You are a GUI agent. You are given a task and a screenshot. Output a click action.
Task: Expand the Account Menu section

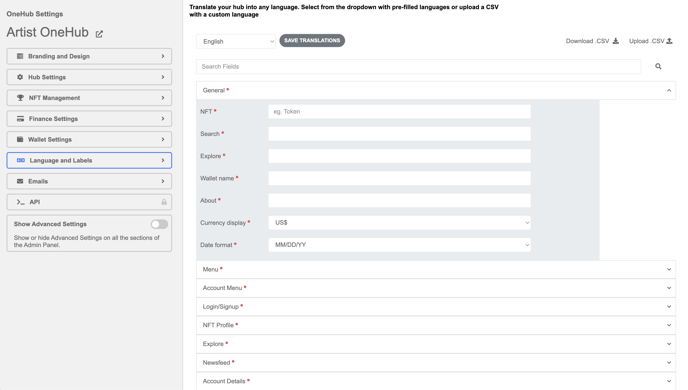436,288
